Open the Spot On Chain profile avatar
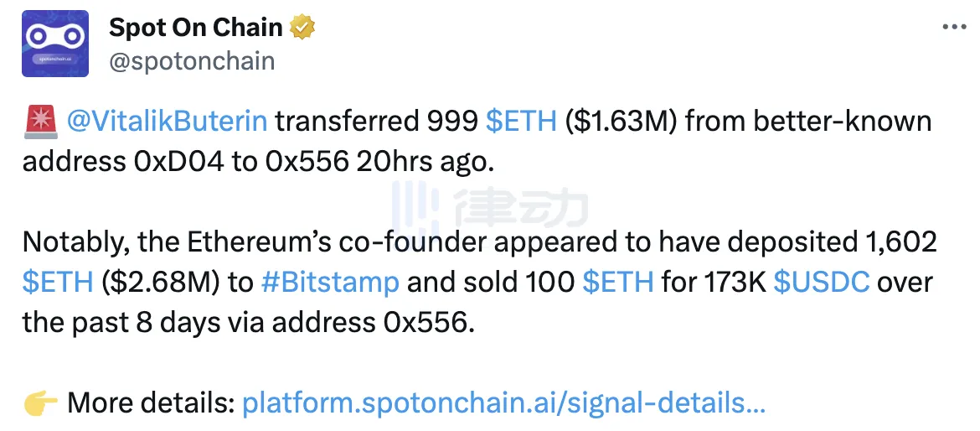 (56, 44)
